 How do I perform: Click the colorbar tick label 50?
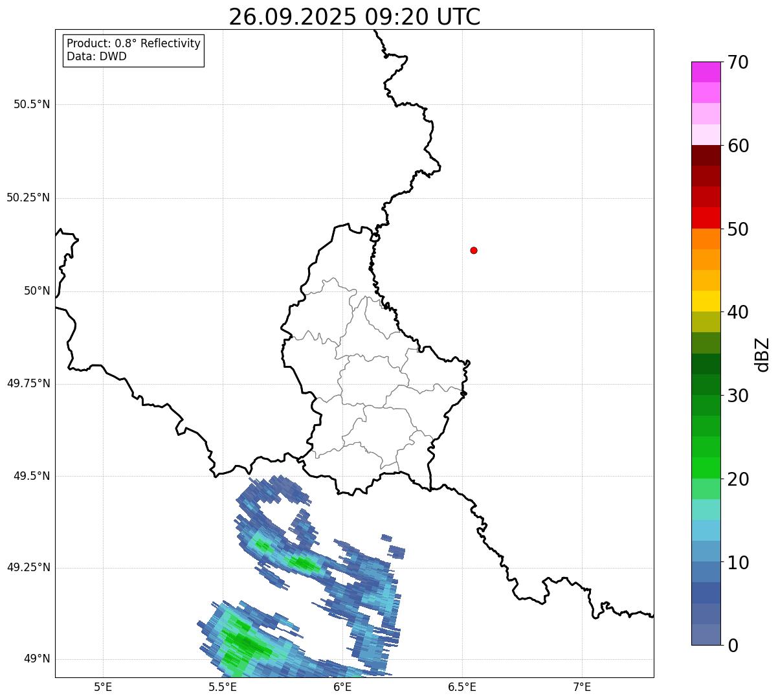(x=738, y=229)
